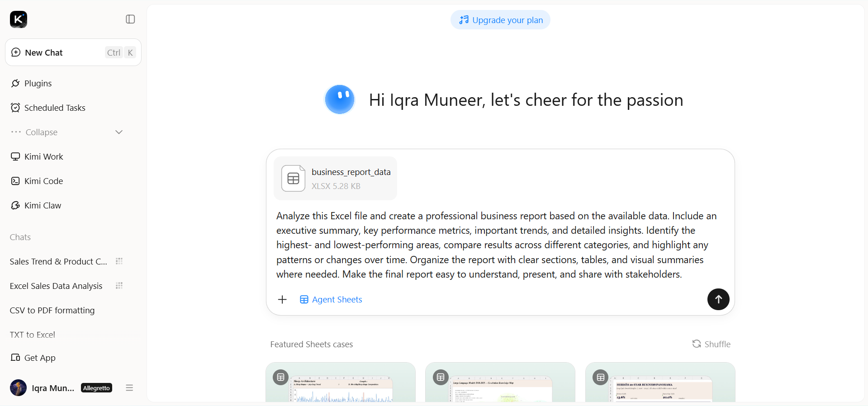Screen dimensions: 868x406
Task: Open options for Sales Trend chat
Action: [119, 261]
